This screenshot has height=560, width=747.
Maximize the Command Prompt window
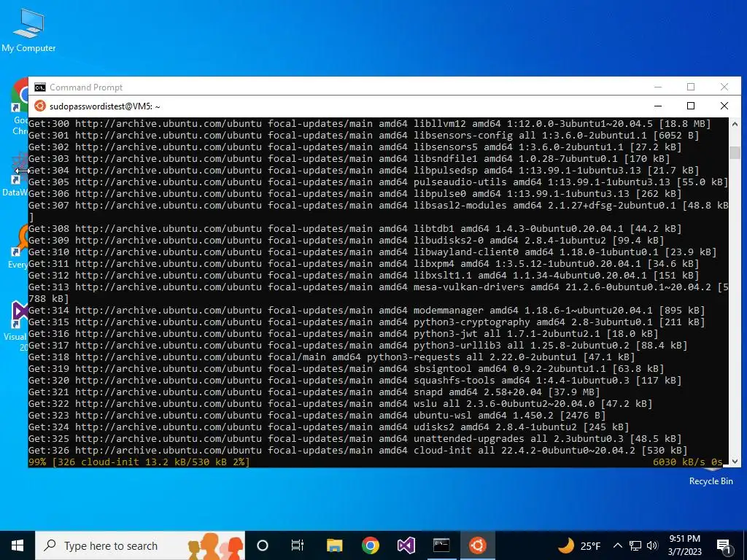click(691, 87)
